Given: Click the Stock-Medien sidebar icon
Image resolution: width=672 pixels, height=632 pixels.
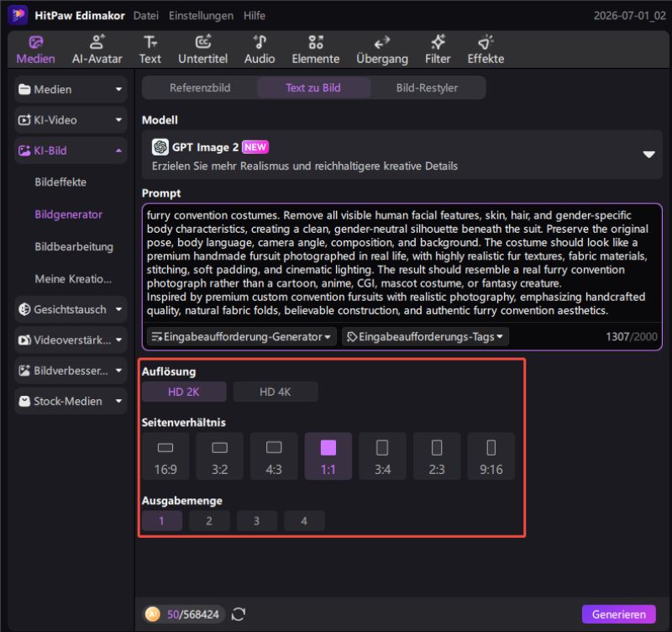Looking at the screenshot, I should pyautogui.click(x=24, y=402).
